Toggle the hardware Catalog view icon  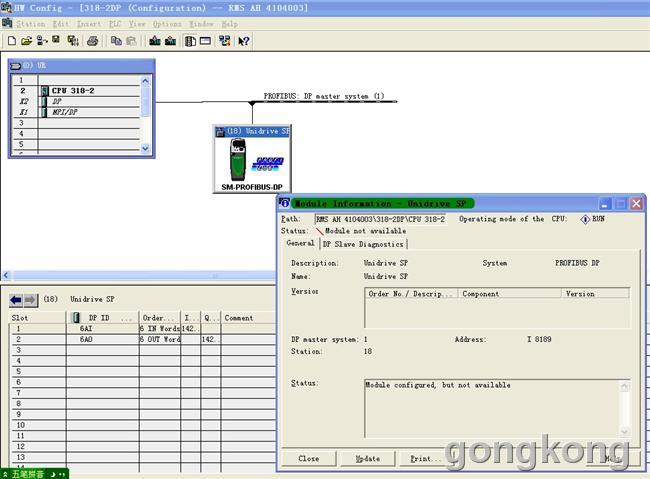point(190,41)
